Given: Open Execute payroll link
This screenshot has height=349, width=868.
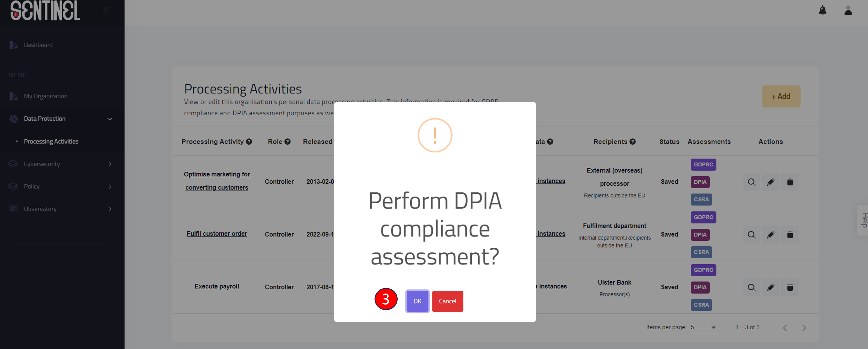Looking at the screenshot, I should [x=217, y=287].
